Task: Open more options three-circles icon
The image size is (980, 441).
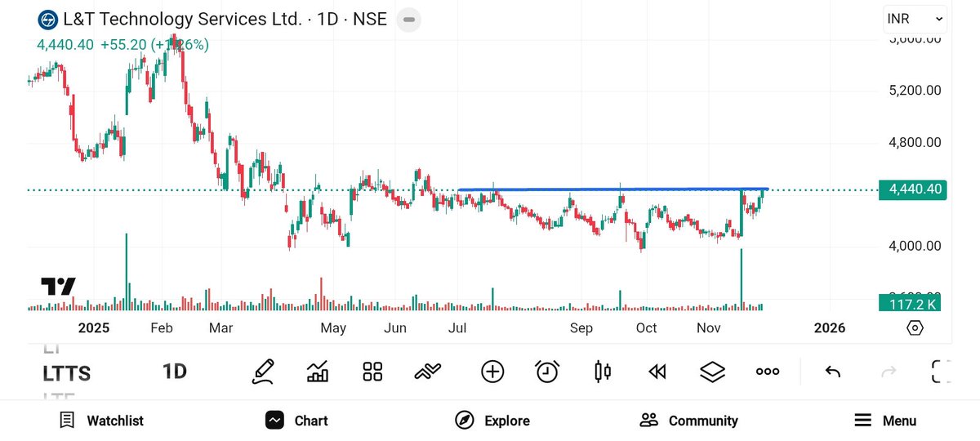Action: point(768,372)
